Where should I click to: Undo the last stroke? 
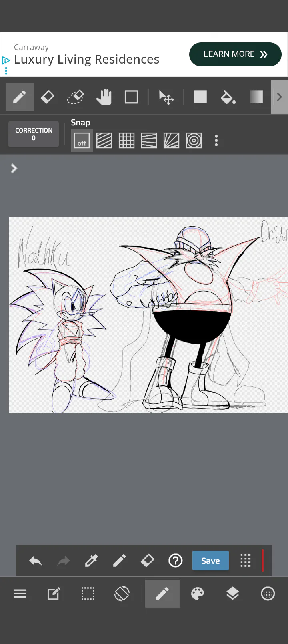pos(36,561)
